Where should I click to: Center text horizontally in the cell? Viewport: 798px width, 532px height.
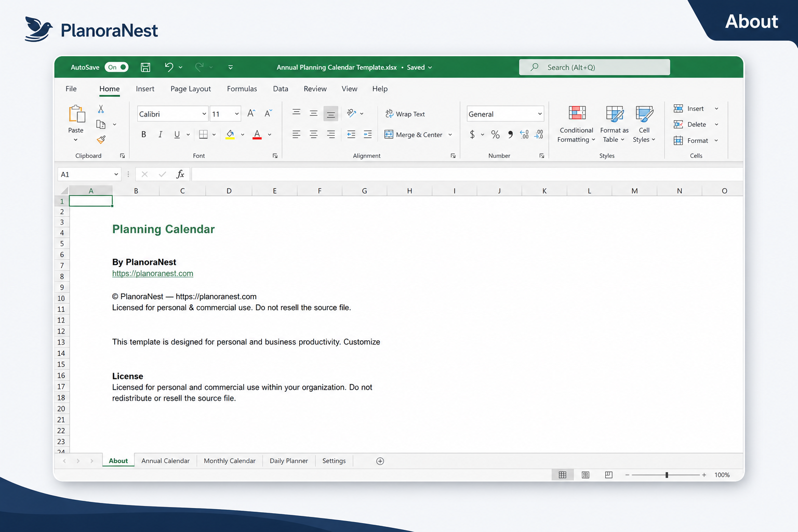tap(314, 135)
